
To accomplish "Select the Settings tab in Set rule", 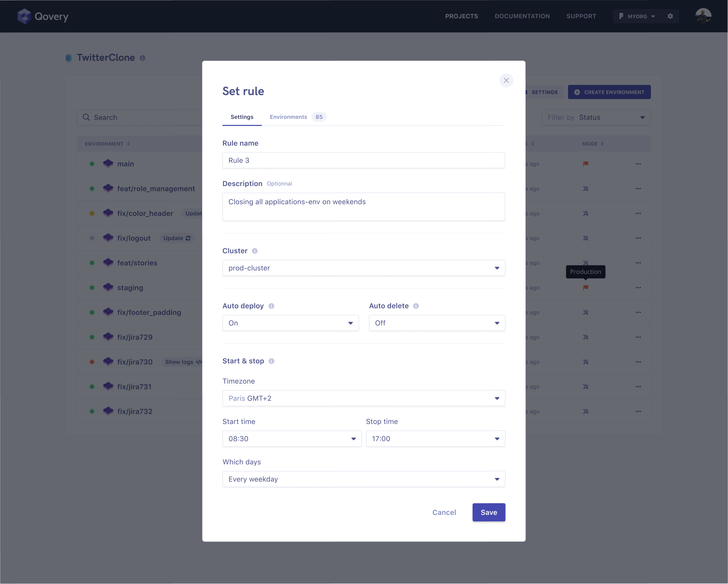I will (242, 117).
